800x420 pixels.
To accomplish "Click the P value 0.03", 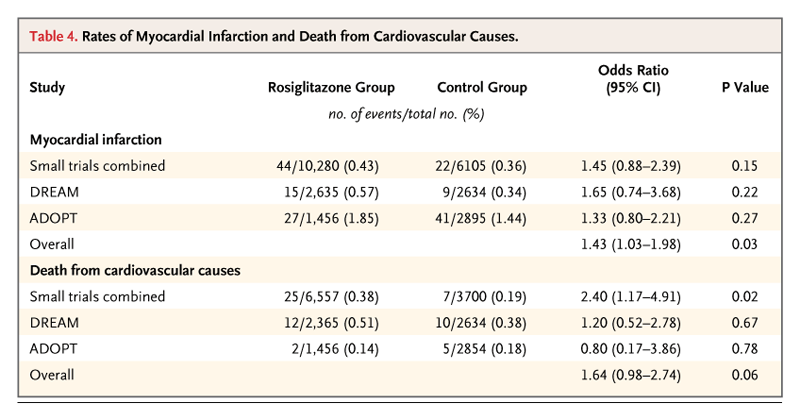I will click(x=745, y=244).
